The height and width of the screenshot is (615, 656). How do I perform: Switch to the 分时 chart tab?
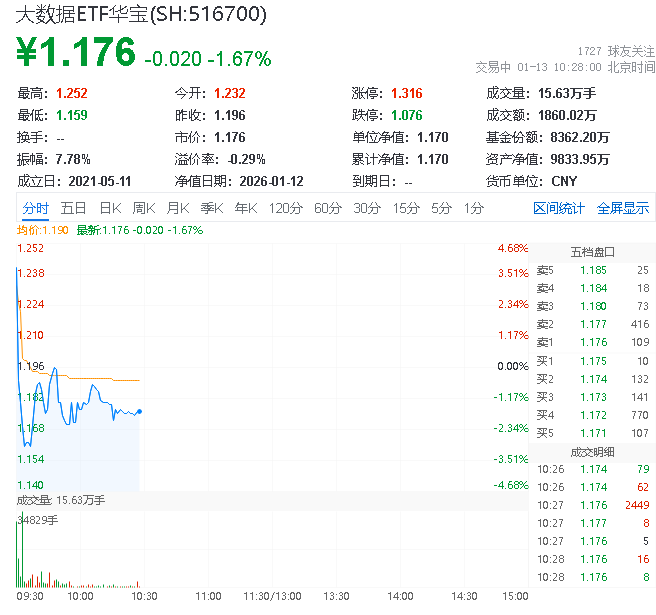(36, 208)
